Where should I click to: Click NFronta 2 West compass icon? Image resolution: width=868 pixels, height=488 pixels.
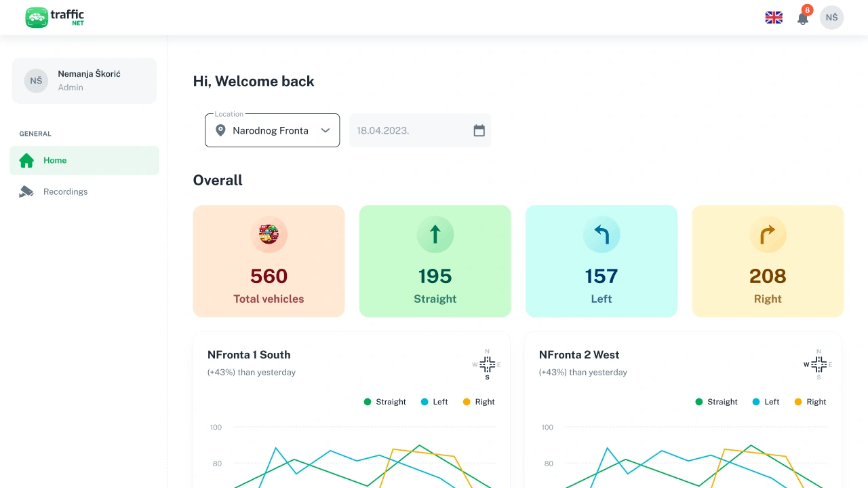click(818, 364)
